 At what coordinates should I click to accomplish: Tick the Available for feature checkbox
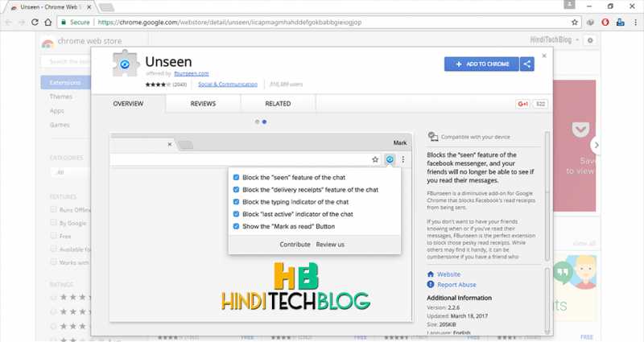coord(53,249)
